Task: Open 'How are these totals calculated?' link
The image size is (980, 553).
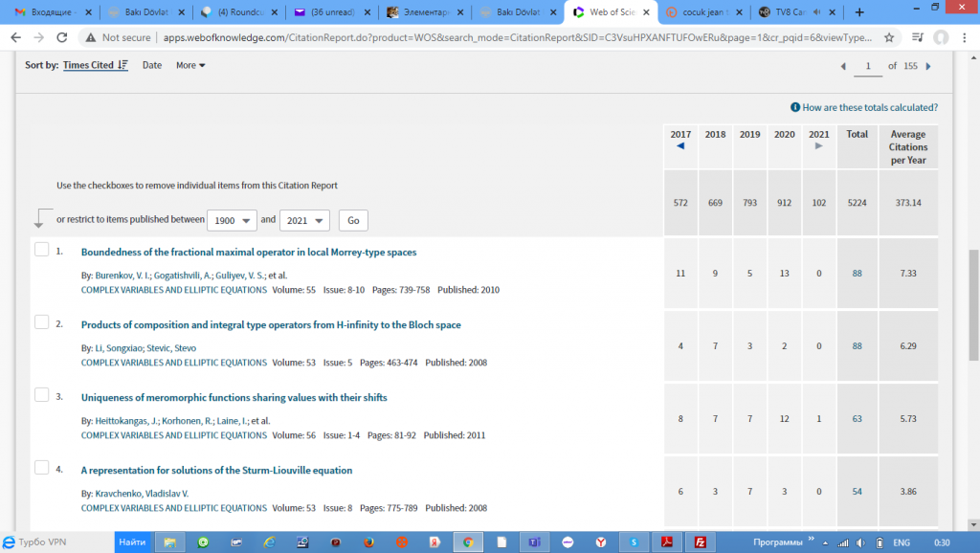Action: (x=869, y=108)
